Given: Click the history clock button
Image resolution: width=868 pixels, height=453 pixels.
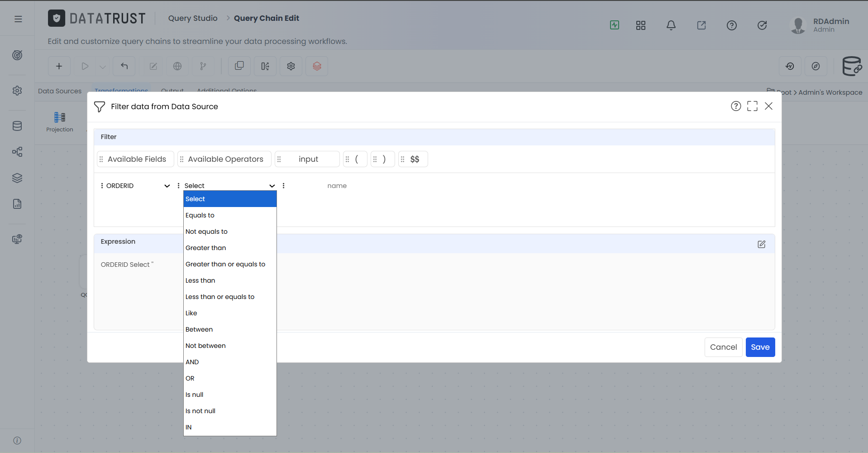Looking at the screenshot, I should click(x=790, y=66).
